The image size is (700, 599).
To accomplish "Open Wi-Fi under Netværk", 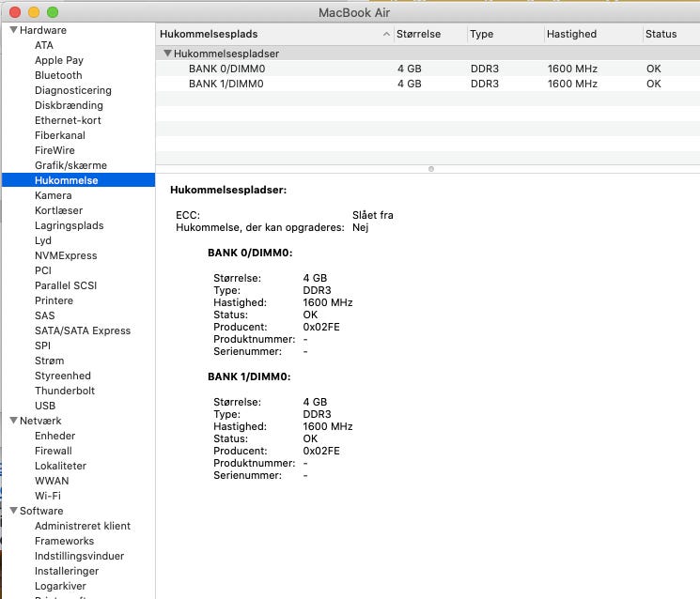I will click(x=48, y=496).
